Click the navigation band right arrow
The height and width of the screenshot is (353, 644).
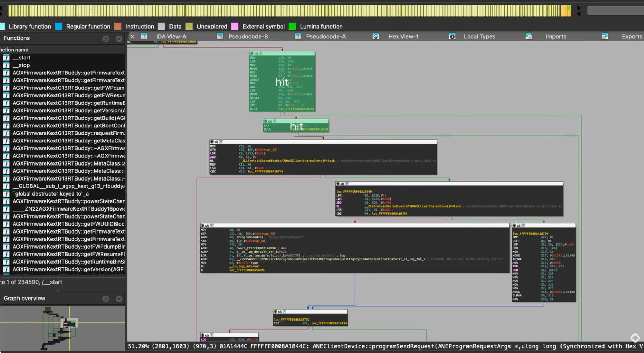pos(579,8)
